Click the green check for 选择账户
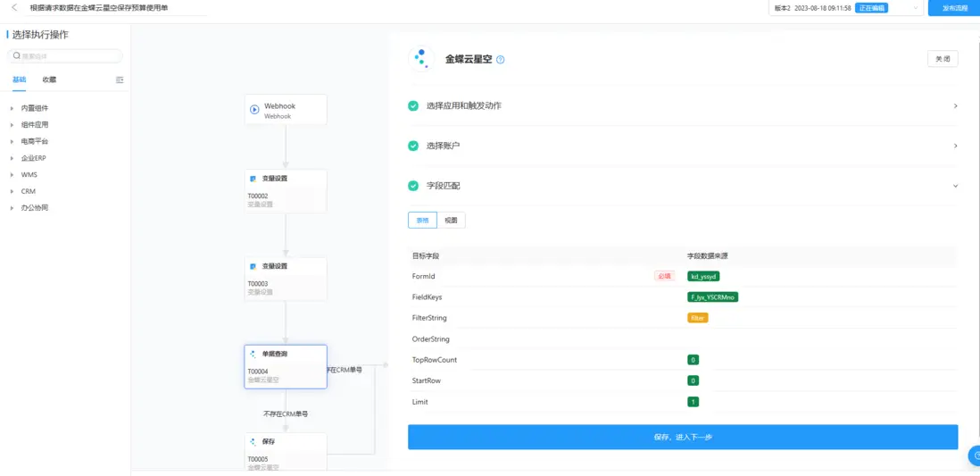This screenshot has height=476, width=980. tap(413, 146)
